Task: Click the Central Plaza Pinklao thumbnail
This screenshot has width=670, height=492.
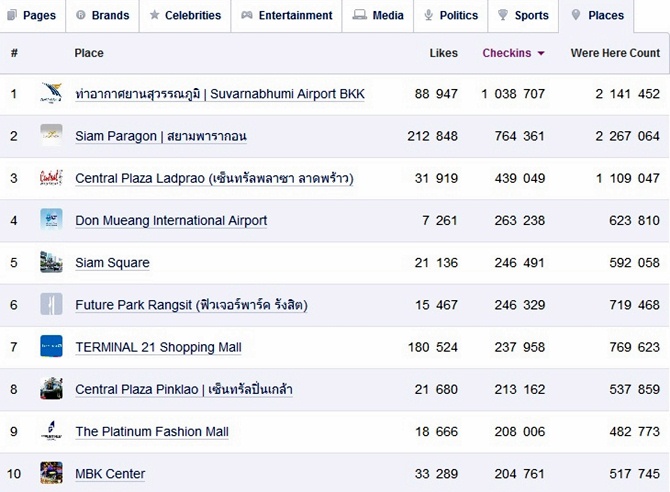Action: (51, 389)
